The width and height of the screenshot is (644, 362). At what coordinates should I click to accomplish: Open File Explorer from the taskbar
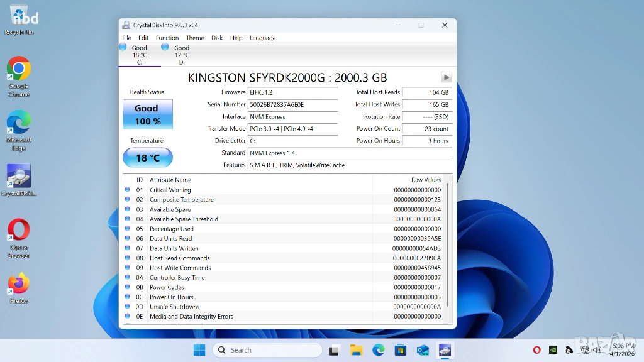356,350
